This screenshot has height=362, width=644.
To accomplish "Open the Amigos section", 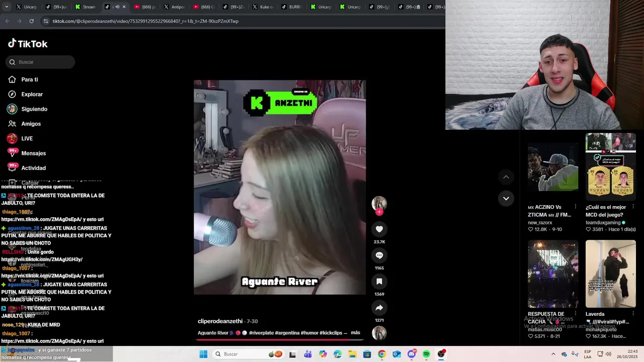I will pyautogui.click(x=25, y=124).
